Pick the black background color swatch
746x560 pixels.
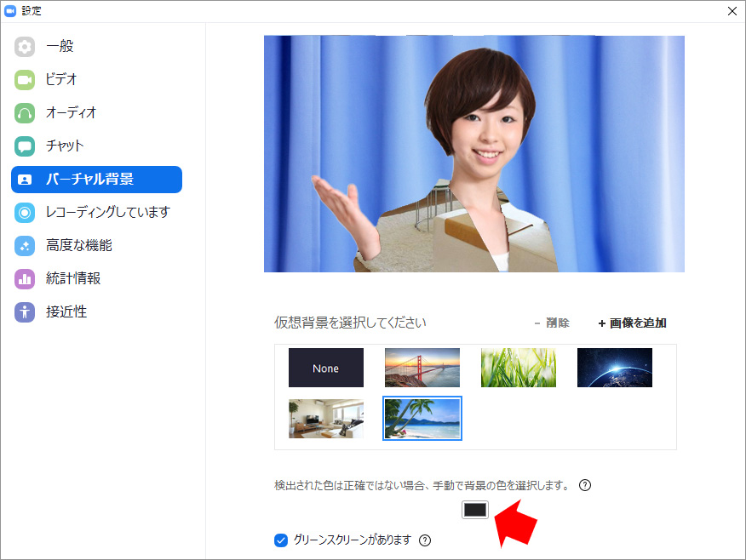[474, 509]
